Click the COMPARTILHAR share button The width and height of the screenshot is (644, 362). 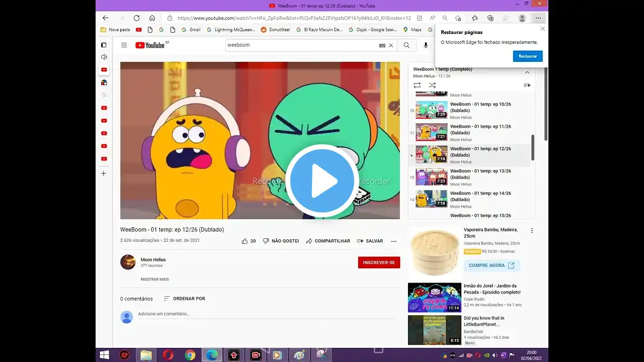[328, 241]
